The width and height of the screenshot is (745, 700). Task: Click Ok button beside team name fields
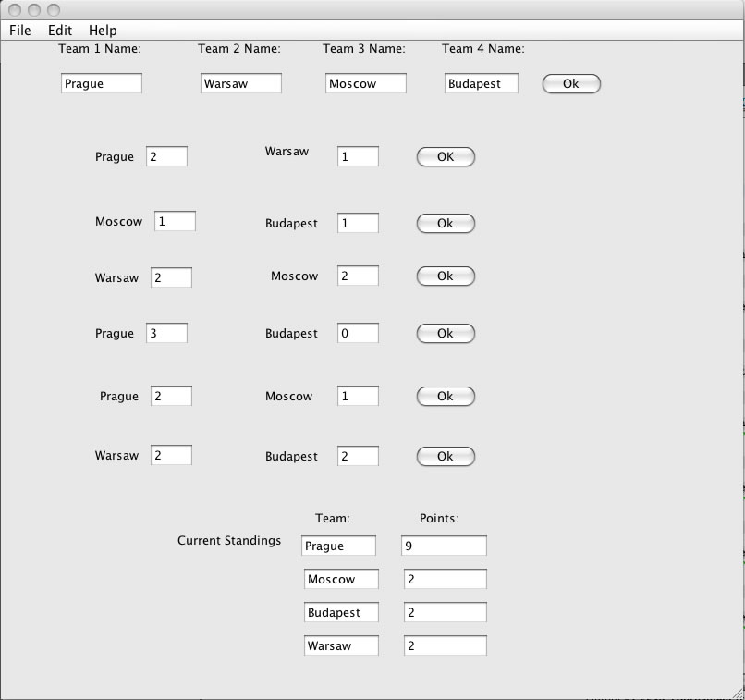pos(570,84)
